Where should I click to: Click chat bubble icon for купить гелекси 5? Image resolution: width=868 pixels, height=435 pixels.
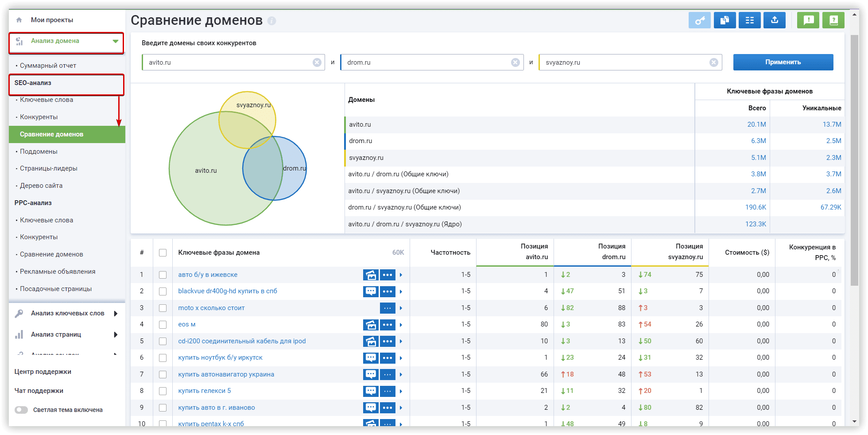click(x=371, y=391)
